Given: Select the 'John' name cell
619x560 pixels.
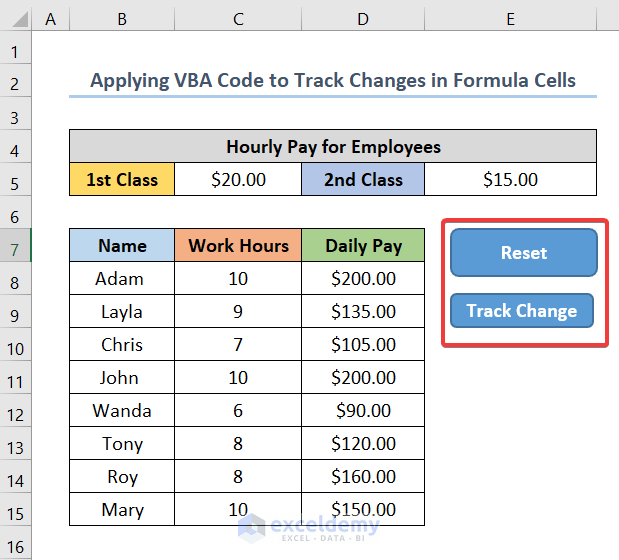Looking at the screenshot, I should pos(122,377).
